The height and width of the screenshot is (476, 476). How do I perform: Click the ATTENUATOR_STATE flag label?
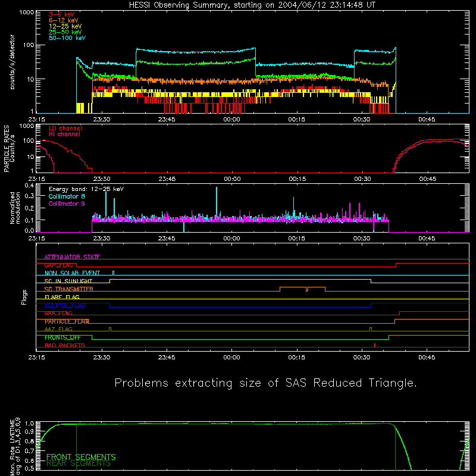click(x=72, y=257)
